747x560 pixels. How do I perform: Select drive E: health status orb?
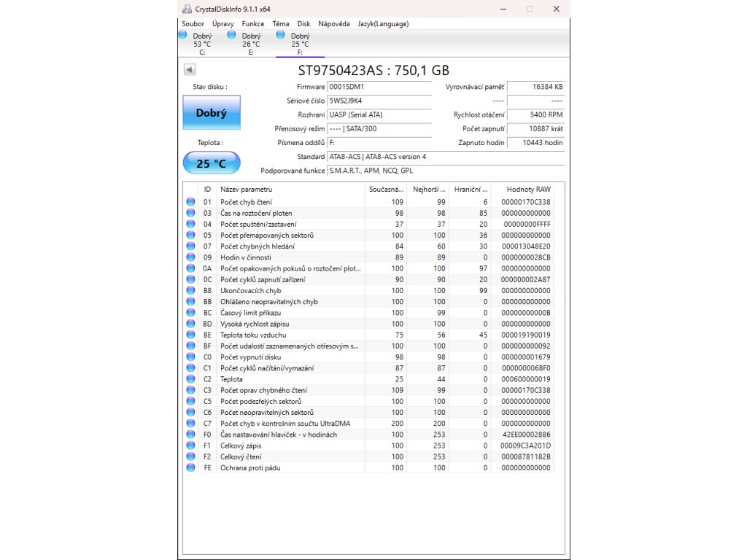232,34
